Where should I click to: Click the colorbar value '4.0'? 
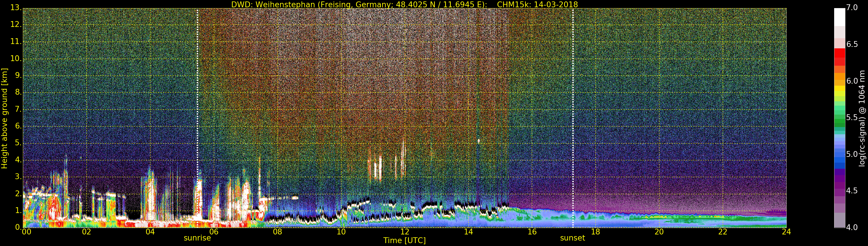[852, 227]
